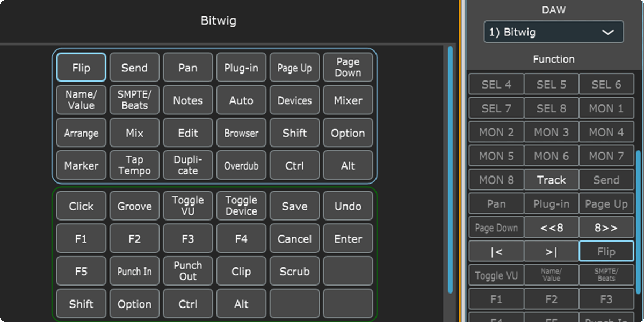Toggle the Overdub pad
The image size is (644, 322).
241,166
